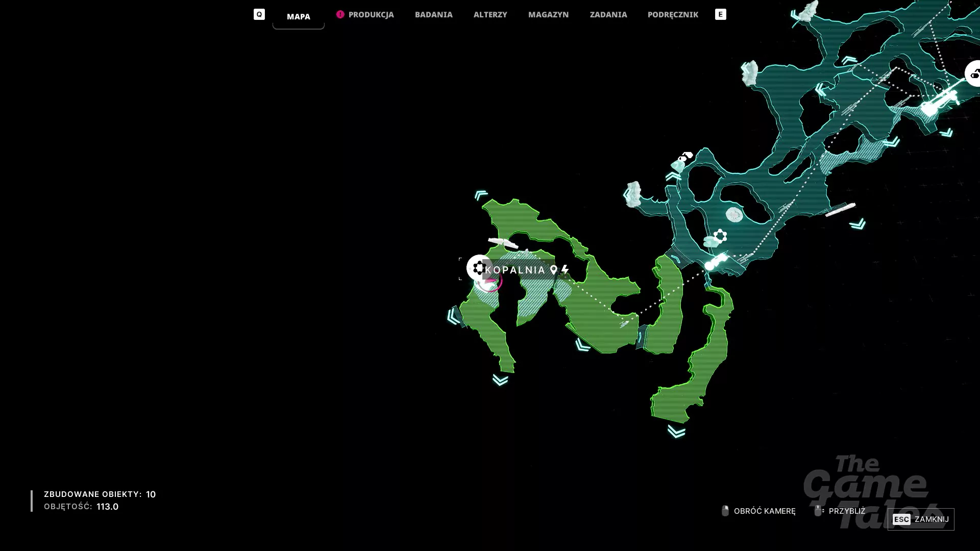Click the white rock deposit left of teal region
980x551 pixels.
click(x=633, y=194)
